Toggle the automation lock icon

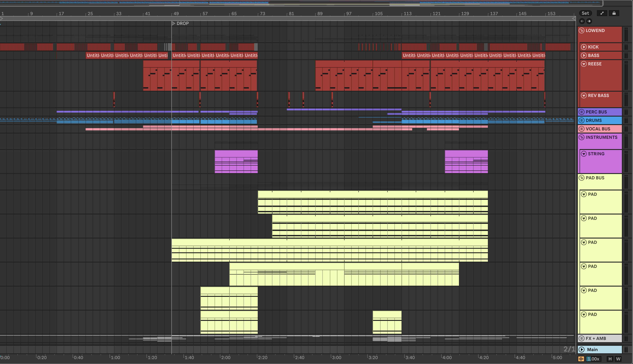(614, 13)
